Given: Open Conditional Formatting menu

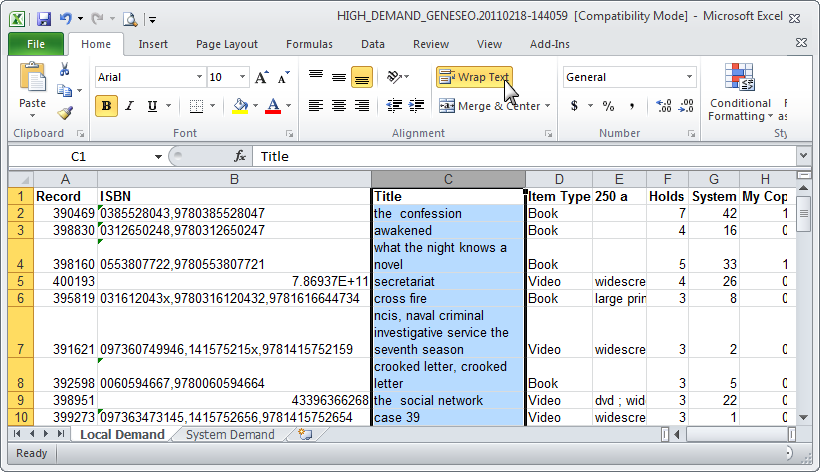Looking at the screenshot, I should coord(740,93).
